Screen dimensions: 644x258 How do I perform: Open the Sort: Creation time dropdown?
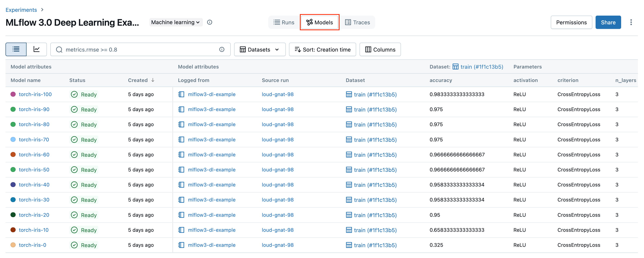tap(323, 49)
